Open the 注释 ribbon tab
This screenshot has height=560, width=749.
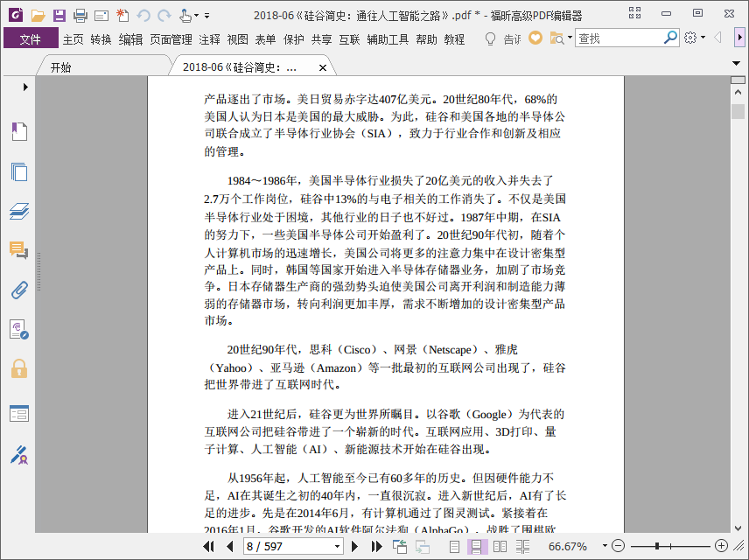click(209, 39)
